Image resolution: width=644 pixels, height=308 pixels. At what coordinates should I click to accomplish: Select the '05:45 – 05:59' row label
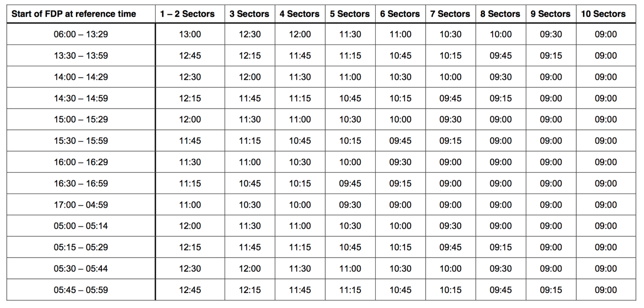pos(81,290)
